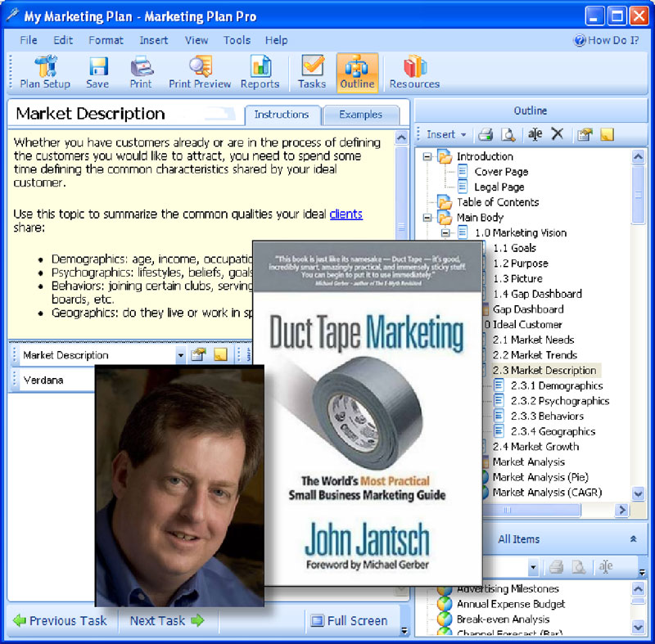Open the Market Description topic dropdown
The image size is (655, 644).
pyautogui.click(x=180, y=355)
